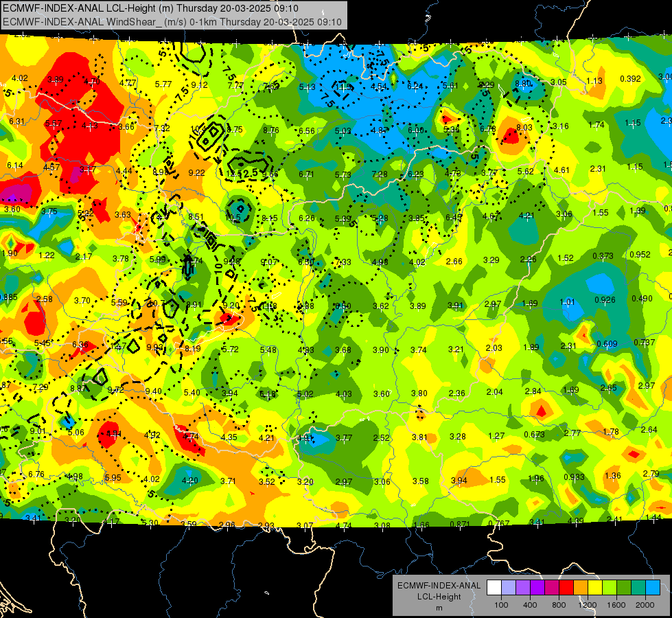Click the legend tick '100'
Screen dimensions: 672x618
(501, 605)
